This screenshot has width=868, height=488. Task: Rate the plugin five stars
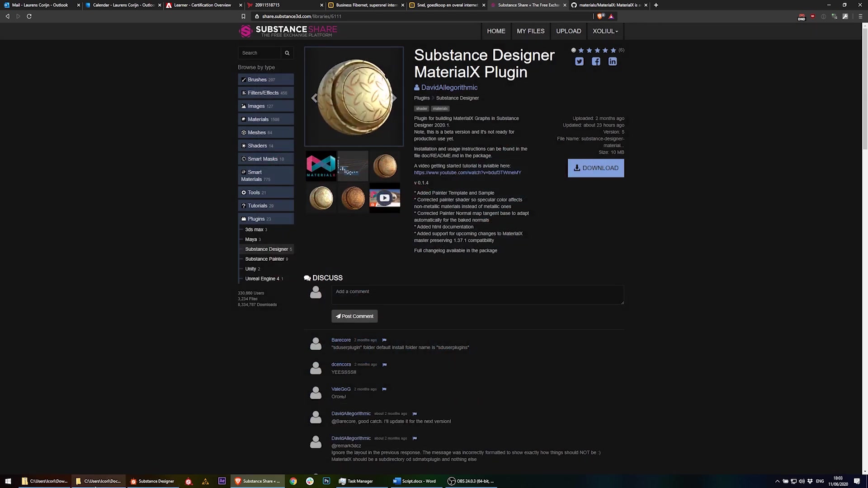(613, 50)
